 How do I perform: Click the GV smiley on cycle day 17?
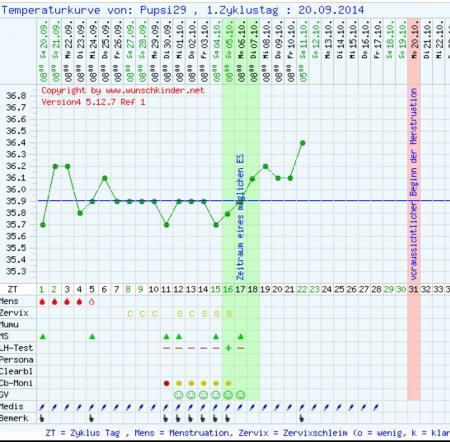[x=241, y=395]
